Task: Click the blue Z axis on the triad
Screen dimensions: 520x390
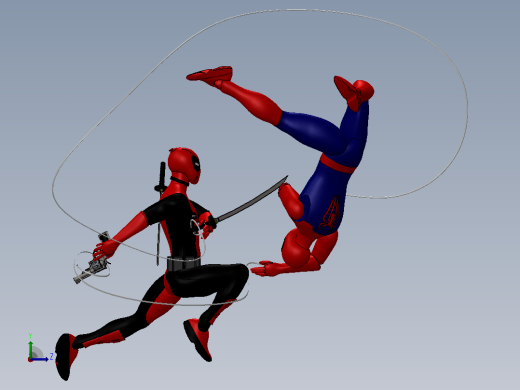Action: coord(40,359)
